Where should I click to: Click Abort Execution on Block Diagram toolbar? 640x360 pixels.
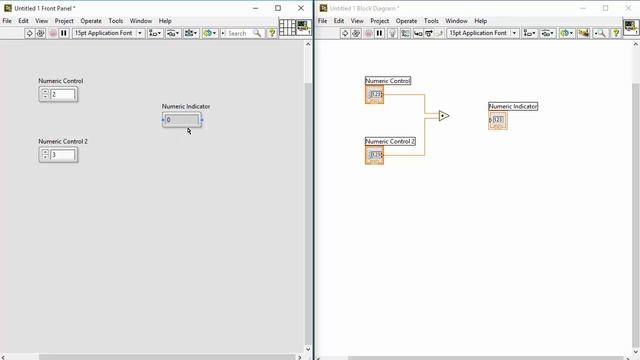[x=368, y=33]
